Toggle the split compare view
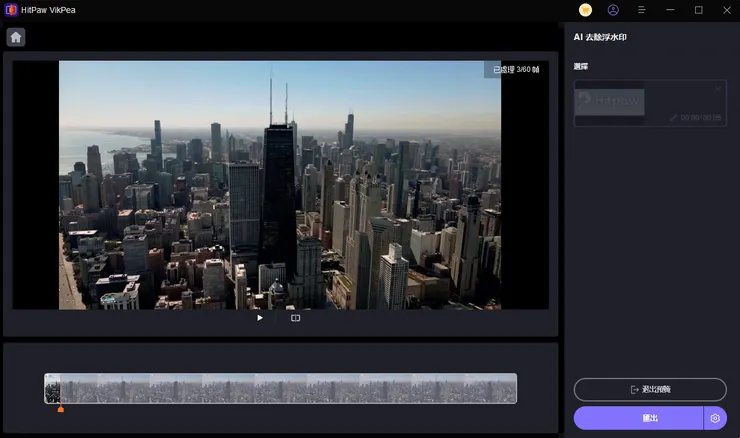 click(x=295, y=318)
